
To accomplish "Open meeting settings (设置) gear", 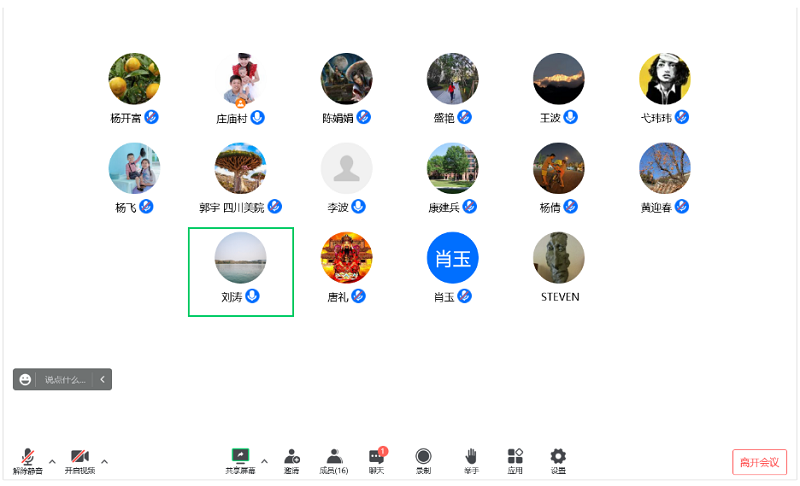I will pyautogui.click(x=558, y=458).
